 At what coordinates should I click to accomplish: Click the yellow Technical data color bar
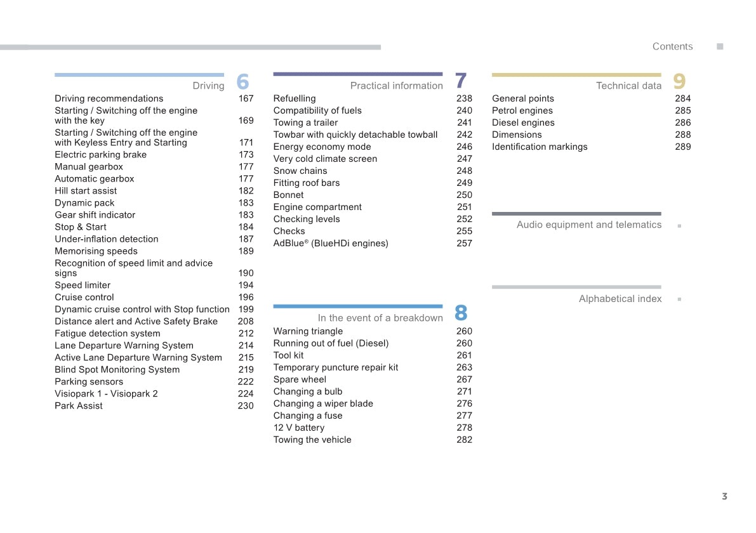point(576,75)
